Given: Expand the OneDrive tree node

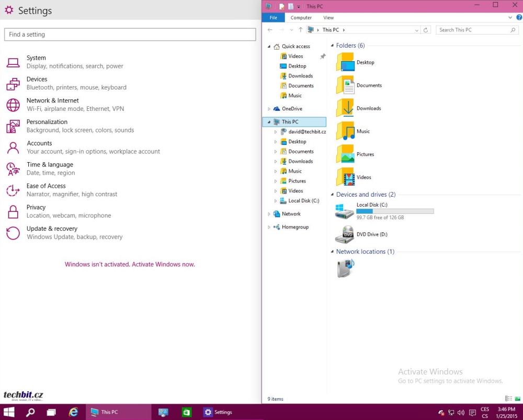Looking at the screenshot, I should click(x=269, y=109).
